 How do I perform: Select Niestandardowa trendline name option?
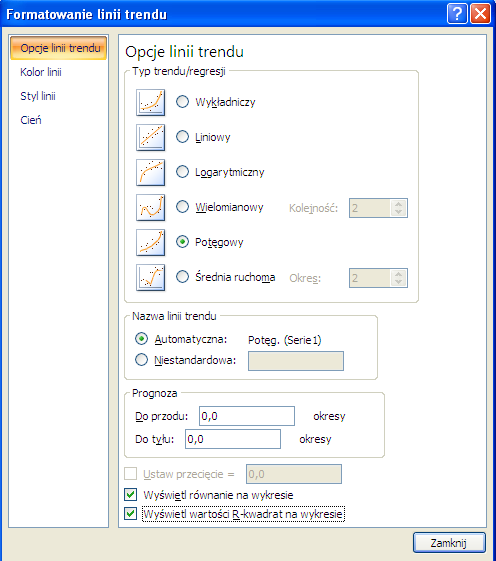pyautogui.click(x=141, y=360)
